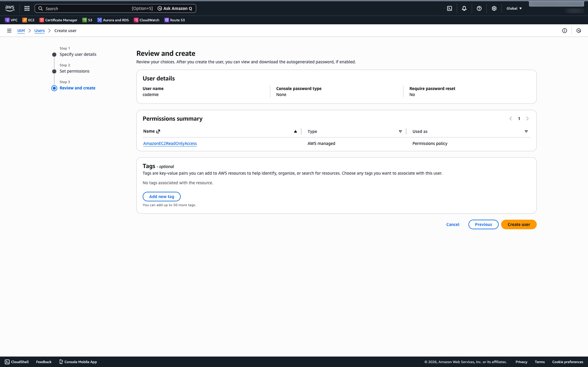Viewport: 588px width, 367px height.
Task: Click inside the search bar
Action: click(90, 8)
